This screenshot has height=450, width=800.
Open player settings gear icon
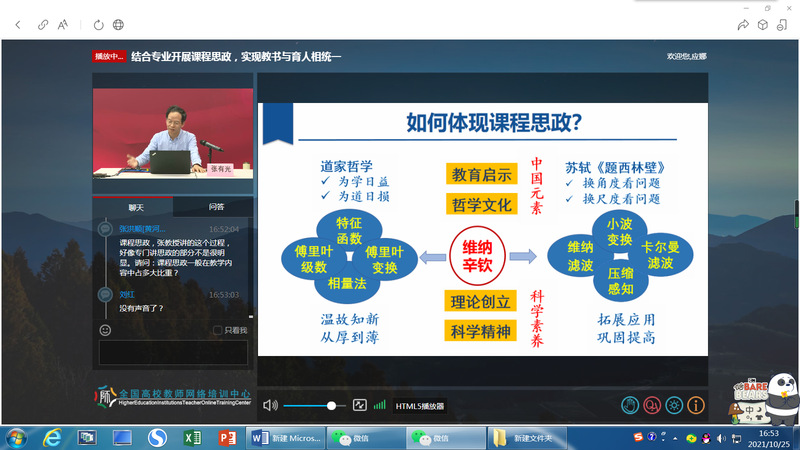[x=675, y=405]
